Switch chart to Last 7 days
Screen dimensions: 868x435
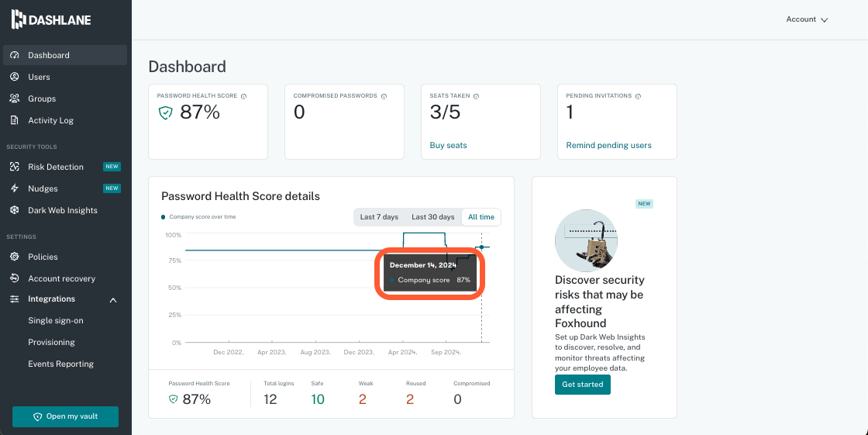(x=379, y=217)
